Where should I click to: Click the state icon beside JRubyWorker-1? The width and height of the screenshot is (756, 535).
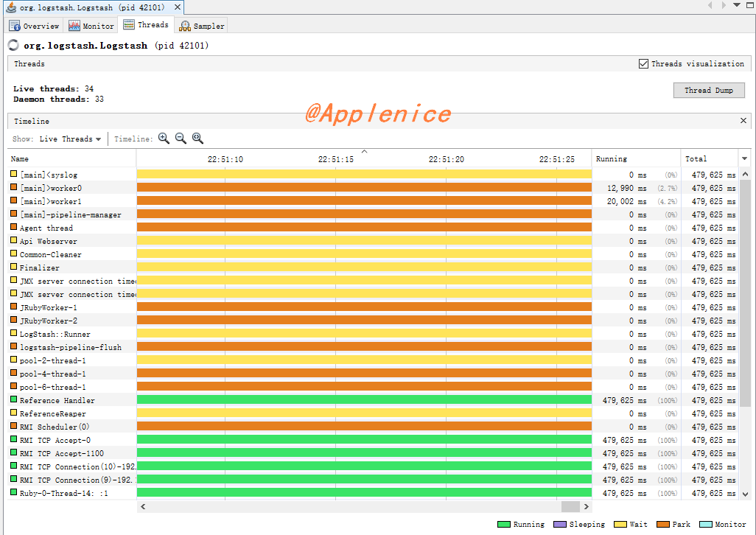point(14,307)
